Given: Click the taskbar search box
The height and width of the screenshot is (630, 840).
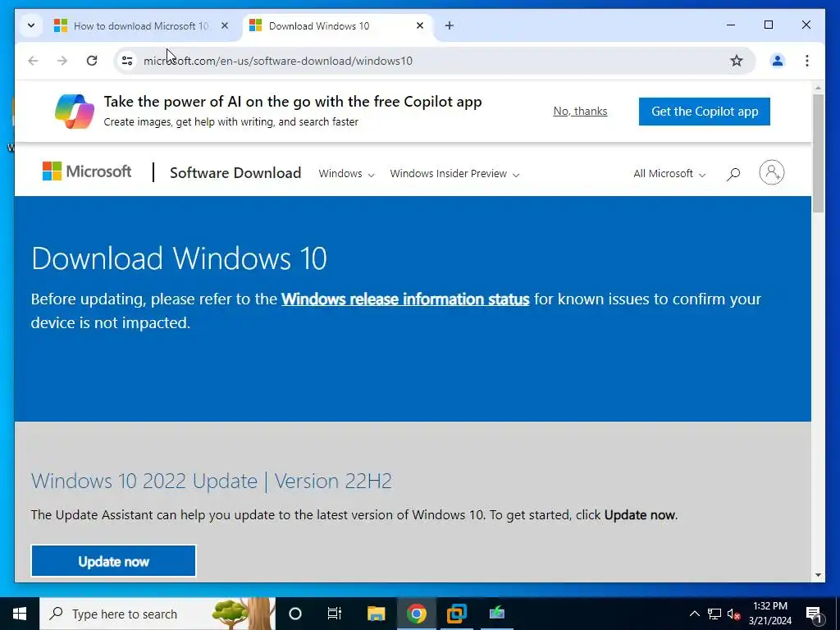Looking at the screenshot, I should [157, 614].
